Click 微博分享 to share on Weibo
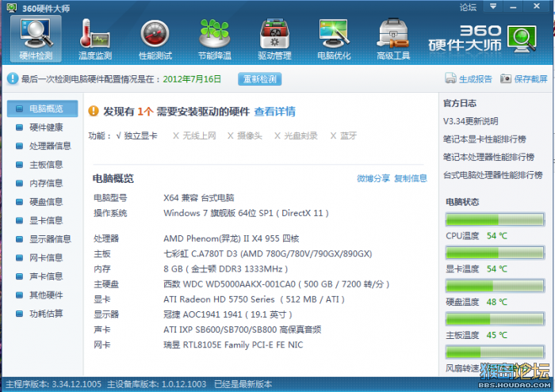The width and height of the screenshot is (555, 392). (x=373, y=178)
